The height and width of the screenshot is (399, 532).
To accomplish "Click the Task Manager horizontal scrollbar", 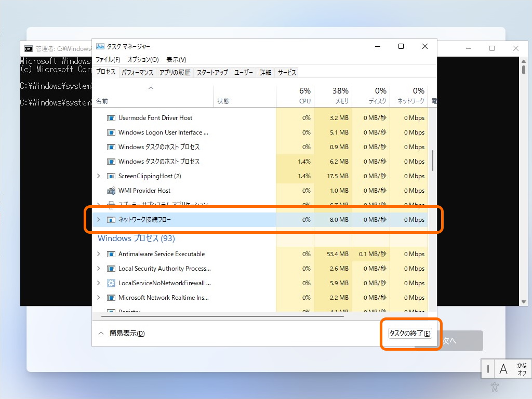I will [222, 316].
